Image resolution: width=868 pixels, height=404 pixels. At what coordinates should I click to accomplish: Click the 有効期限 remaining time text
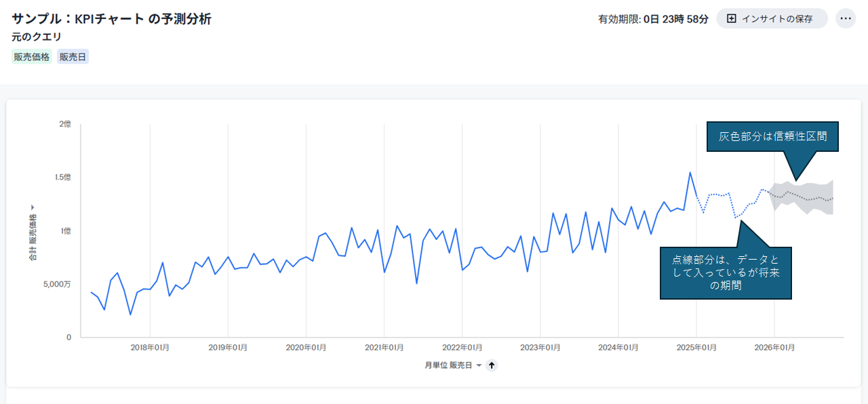click(652, 19)
